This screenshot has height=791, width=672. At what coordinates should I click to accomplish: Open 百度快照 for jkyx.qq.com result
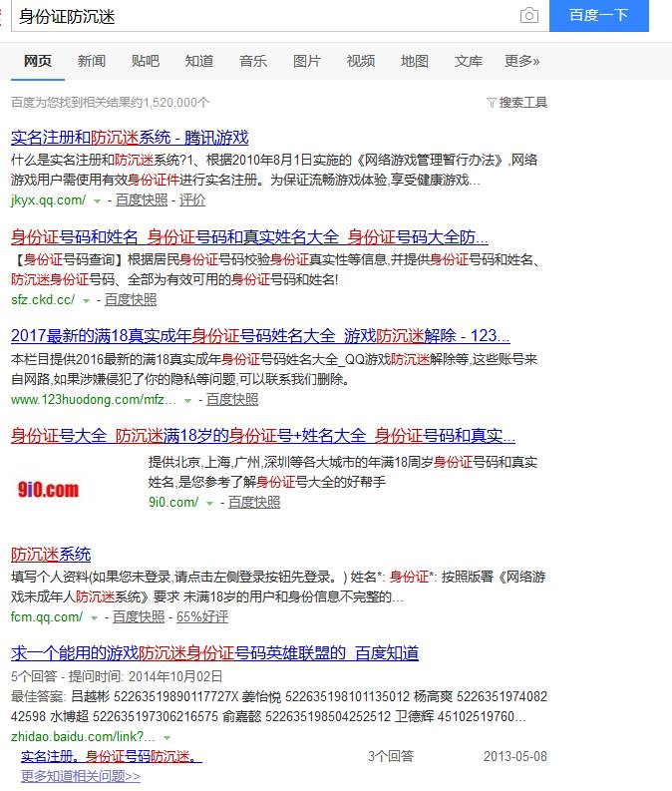pos(142,200)
